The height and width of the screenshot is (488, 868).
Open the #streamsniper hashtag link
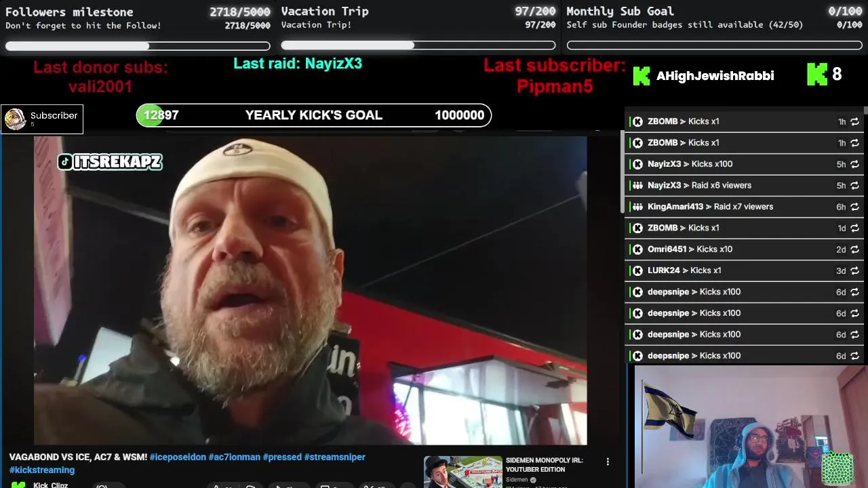tap(335, 457)
